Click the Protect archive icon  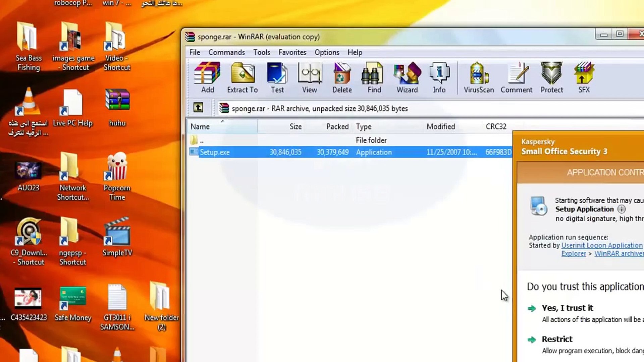point(552,77)
